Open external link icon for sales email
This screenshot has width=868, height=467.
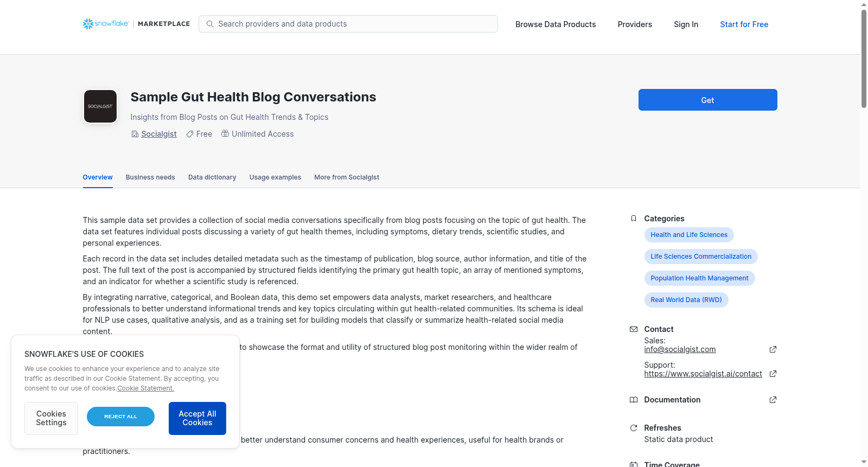point(773,349)
